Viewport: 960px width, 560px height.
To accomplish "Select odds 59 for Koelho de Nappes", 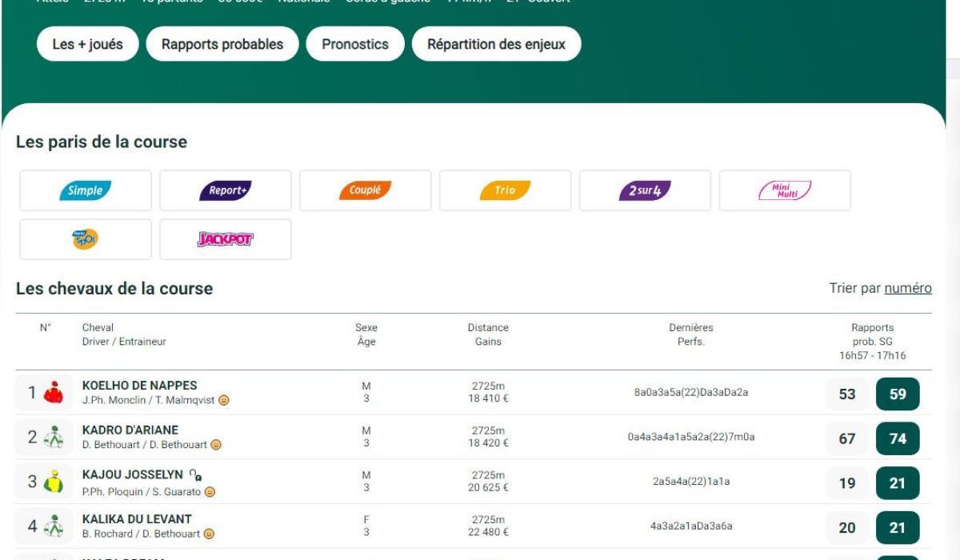I will [898, 394].
